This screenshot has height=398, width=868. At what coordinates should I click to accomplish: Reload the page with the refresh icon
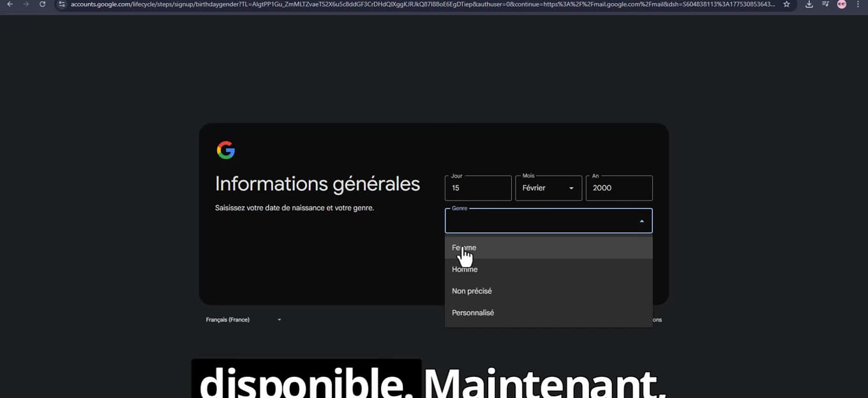pos(43,4)
